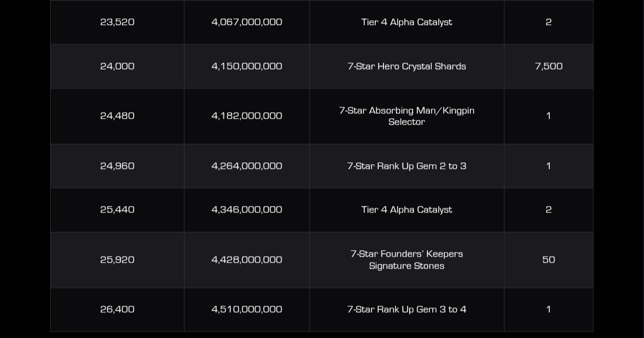Viewport: 644px width, 338px height.
Task: Select the 4,346,000,000 value
Action: 246,210
